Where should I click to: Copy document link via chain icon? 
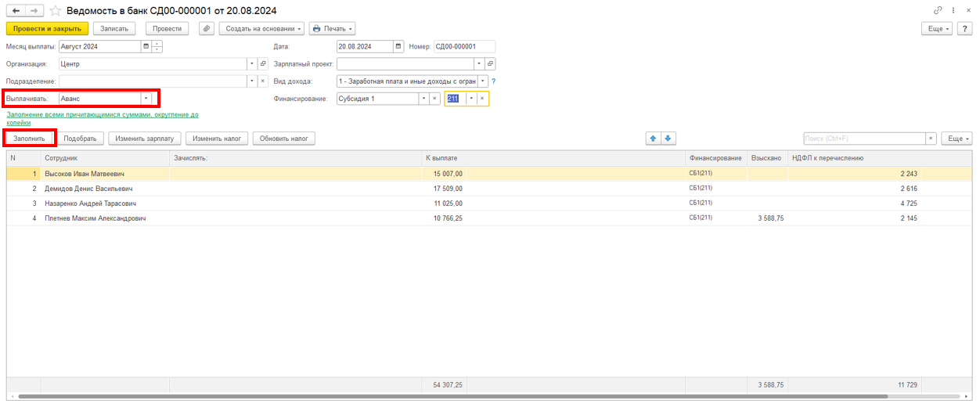click(x=938, y=10)
